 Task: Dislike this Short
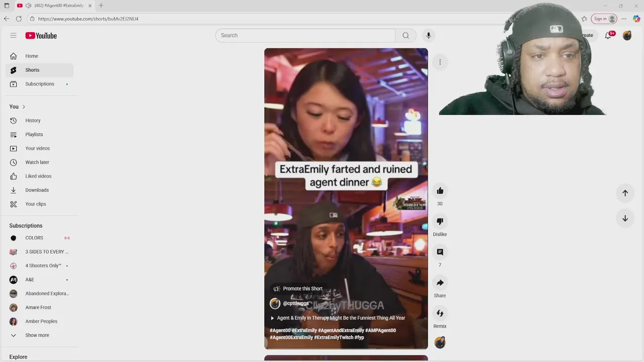coord(440,221)
